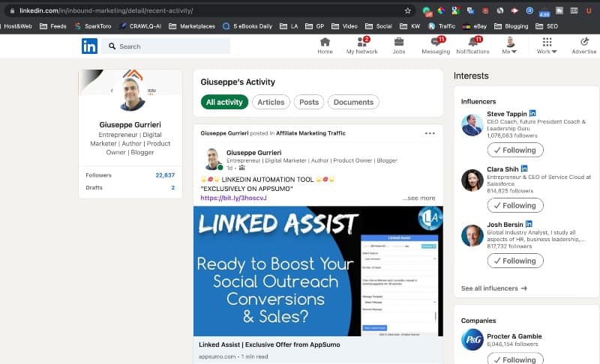Open the Affiliate Marketing Traffic group link

click(x=310, y=133)
